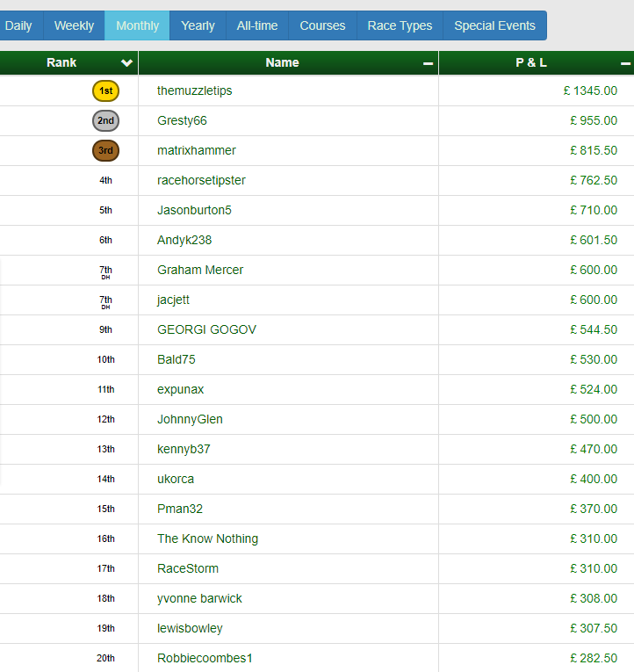Open yvonne barwick profile
The width and height of the screenshot is (634, 672).
[199, 599]
